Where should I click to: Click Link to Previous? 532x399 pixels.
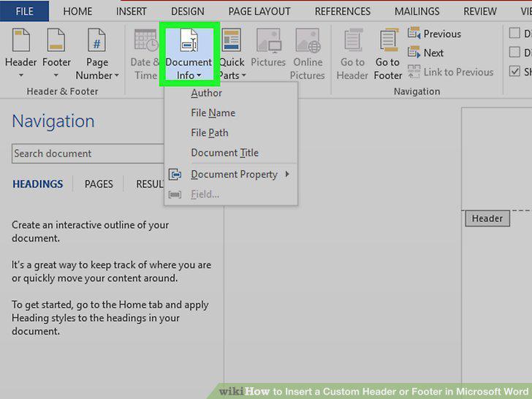(451, 72)
